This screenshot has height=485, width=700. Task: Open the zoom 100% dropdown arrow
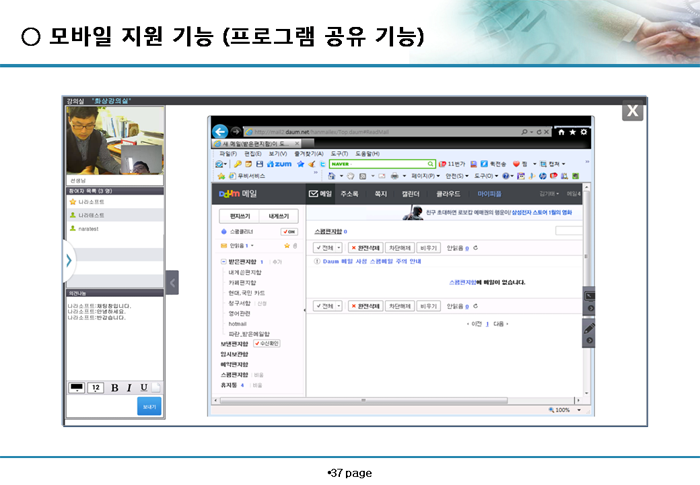579,410
